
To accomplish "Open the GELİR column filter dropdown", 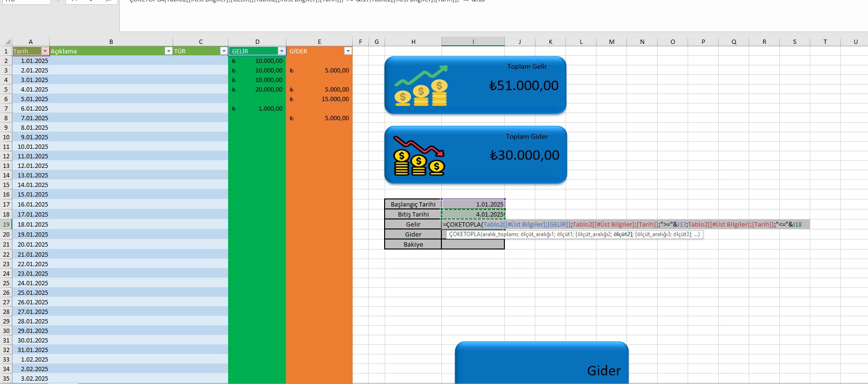I will 281,51.
